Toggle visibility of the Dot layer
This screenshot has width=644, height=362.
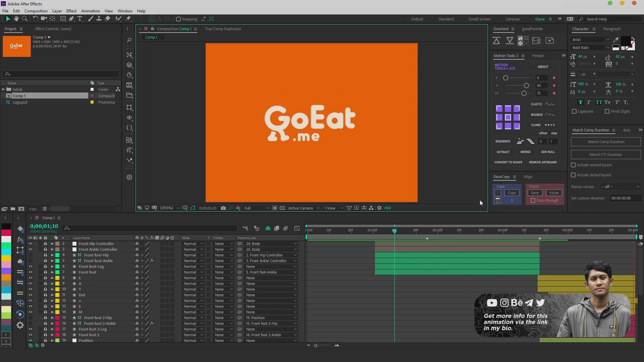[30, 295]
